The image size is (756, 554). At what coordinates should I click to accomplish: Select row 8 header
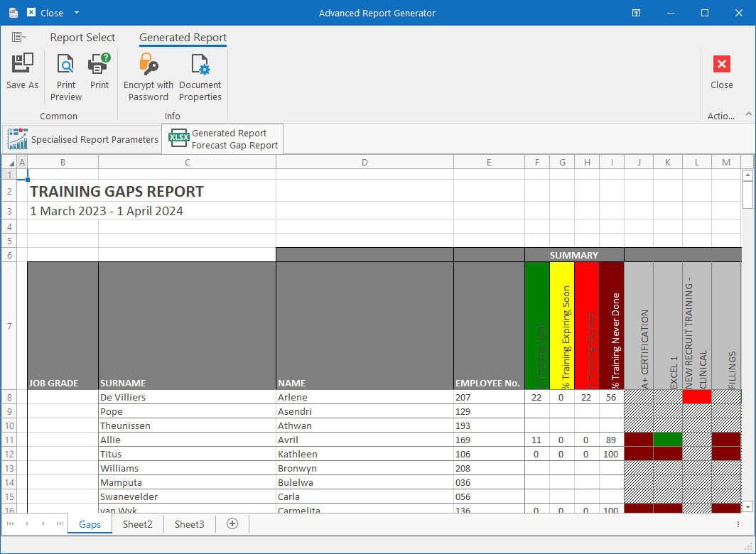tap(10, 397)
